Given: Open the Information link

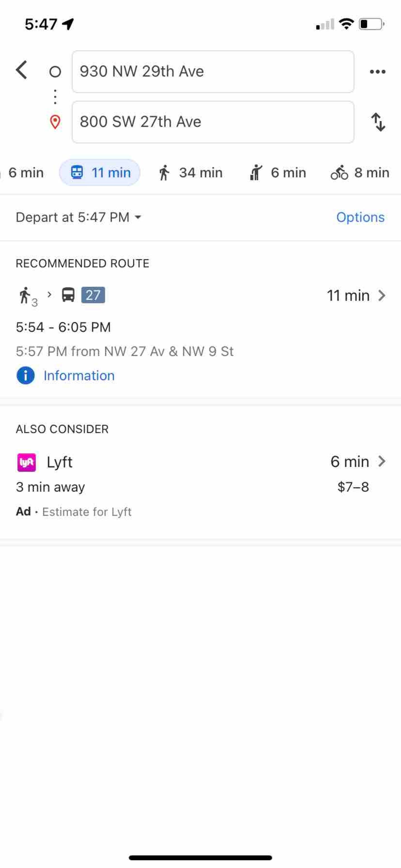Looking at the screenshot, I should point(79,376).
